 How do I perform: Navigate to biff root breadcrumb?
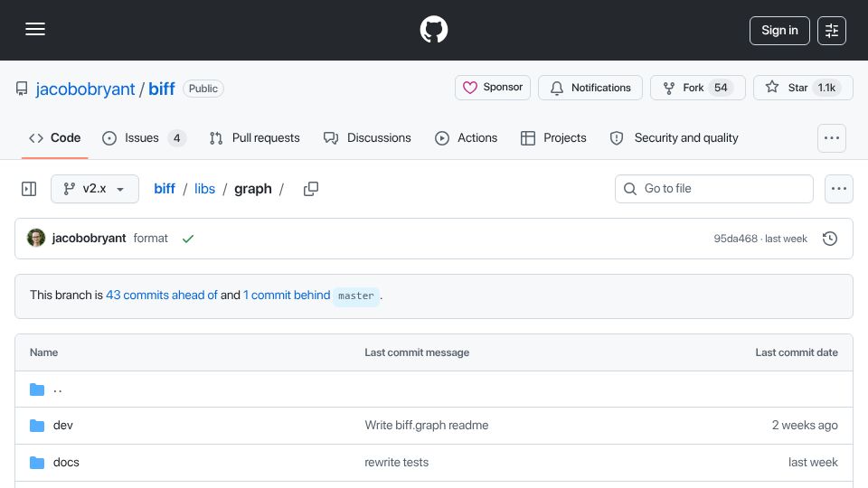(165, 189)
